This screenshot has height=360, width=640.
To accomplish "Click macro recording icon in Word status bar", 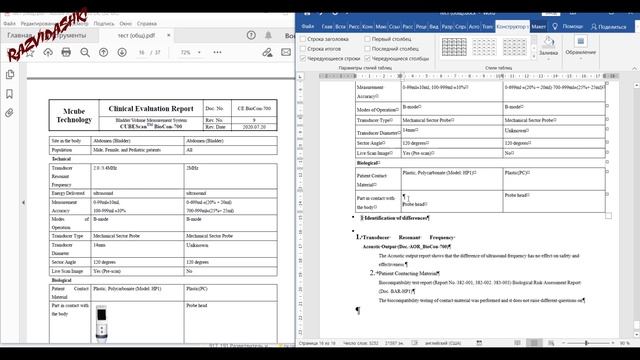I will point(479,343).
